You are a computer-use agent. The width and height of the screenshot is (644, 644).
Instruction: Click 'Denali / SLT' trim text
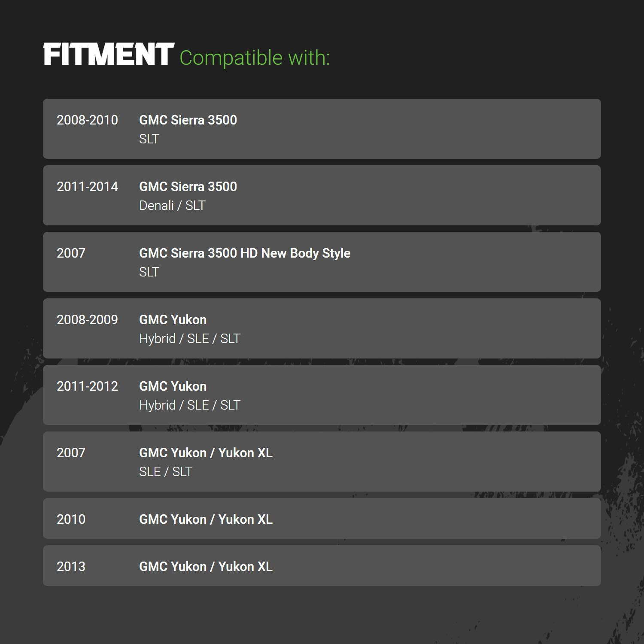click(x=172, y=206)
